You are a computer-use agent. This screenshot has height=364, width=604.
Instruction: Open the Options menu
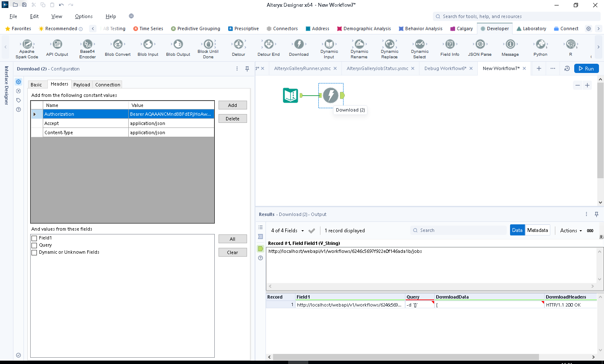83,16
